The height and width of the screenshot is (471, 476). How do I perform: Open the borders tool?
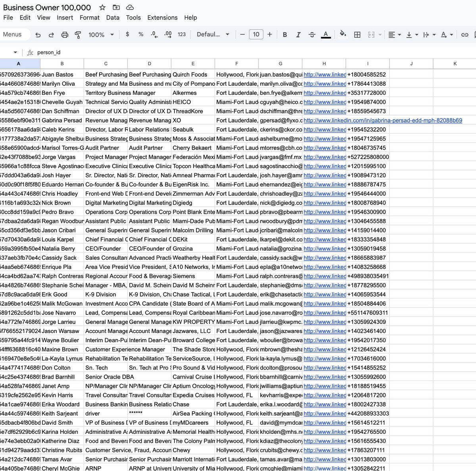tap(357, 35)
